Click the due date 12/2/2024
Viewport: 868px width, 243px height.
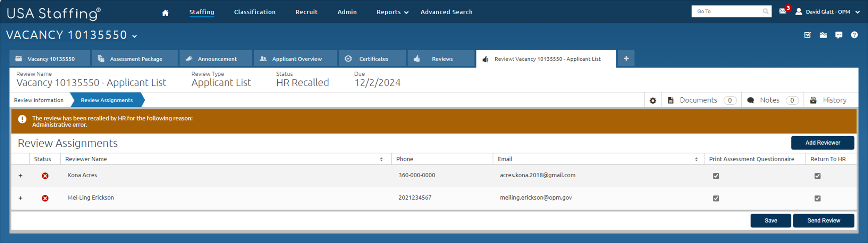coord(377,83)
